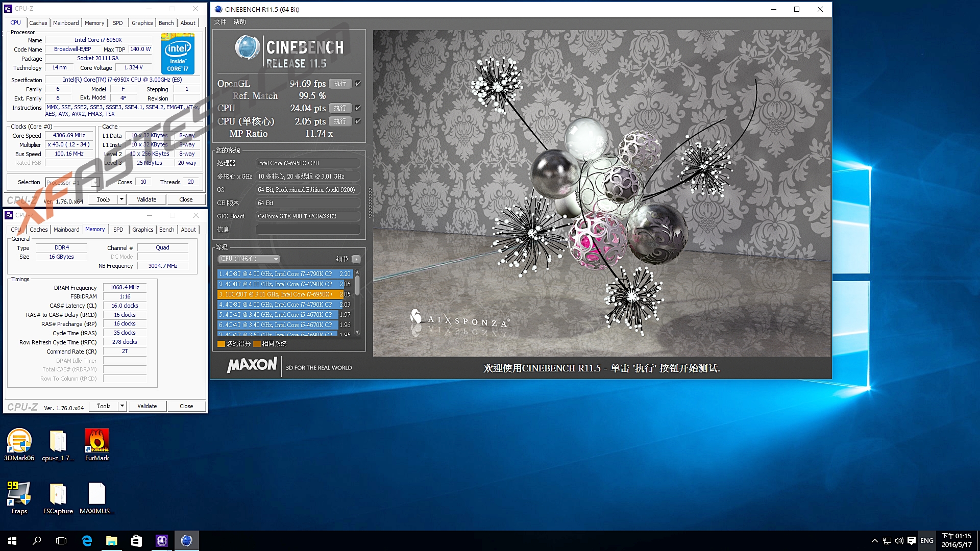Open Microsoft Edge from taskbar
Image resolution: width=980 pixels, height=551 pixels.
tap(87, 541)
